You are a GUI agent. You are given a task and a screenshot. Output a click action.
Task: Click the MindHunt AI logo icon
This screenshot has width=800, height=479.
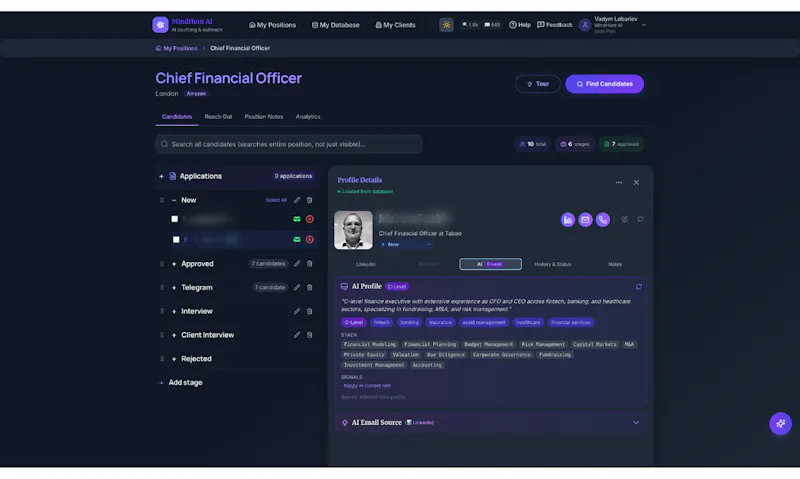click(x=160, y=24)
